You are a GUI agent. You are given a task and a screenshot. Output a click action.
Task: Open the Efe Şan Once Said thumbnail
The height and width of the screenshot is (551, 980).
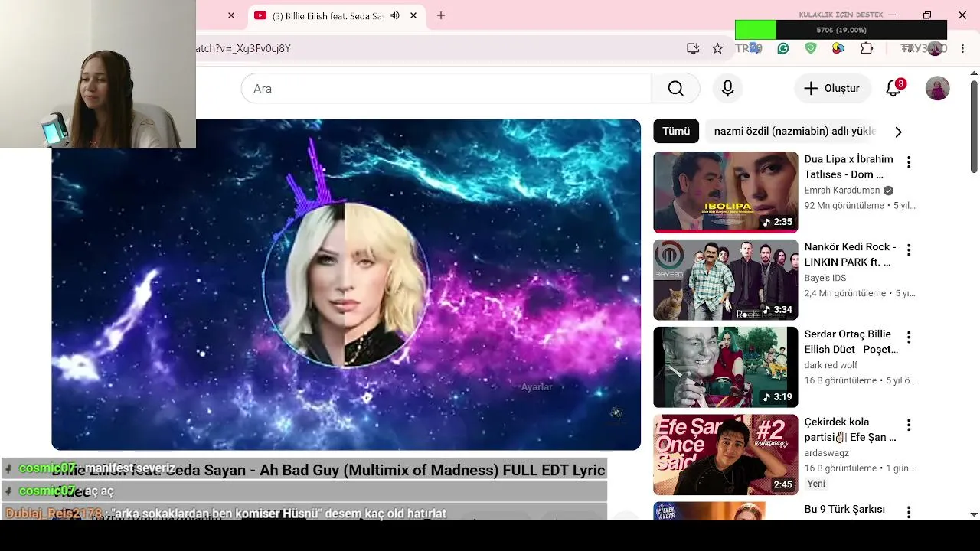(x=726, y=455)
